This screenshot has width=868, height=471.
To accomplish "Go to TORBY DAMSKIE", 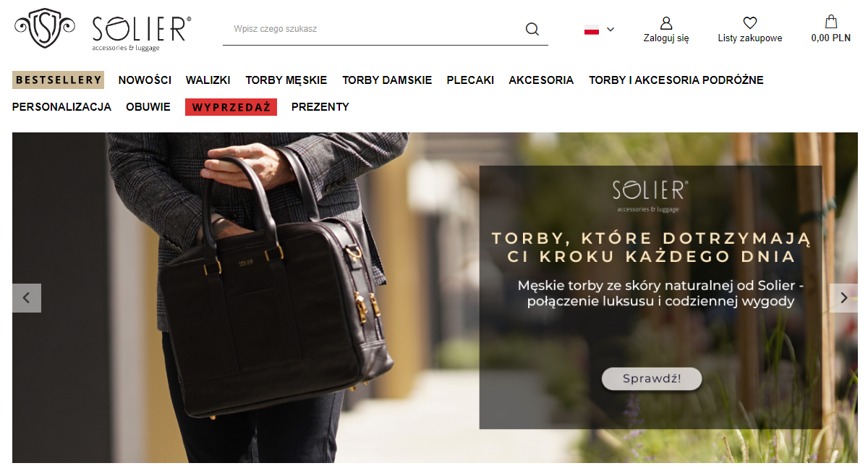I will pyautogui.click(x=387, y=80).
